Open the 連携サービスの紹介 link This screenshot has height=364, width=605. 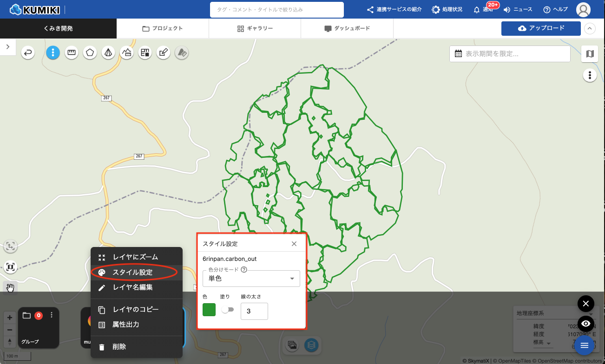click(394, 9)
